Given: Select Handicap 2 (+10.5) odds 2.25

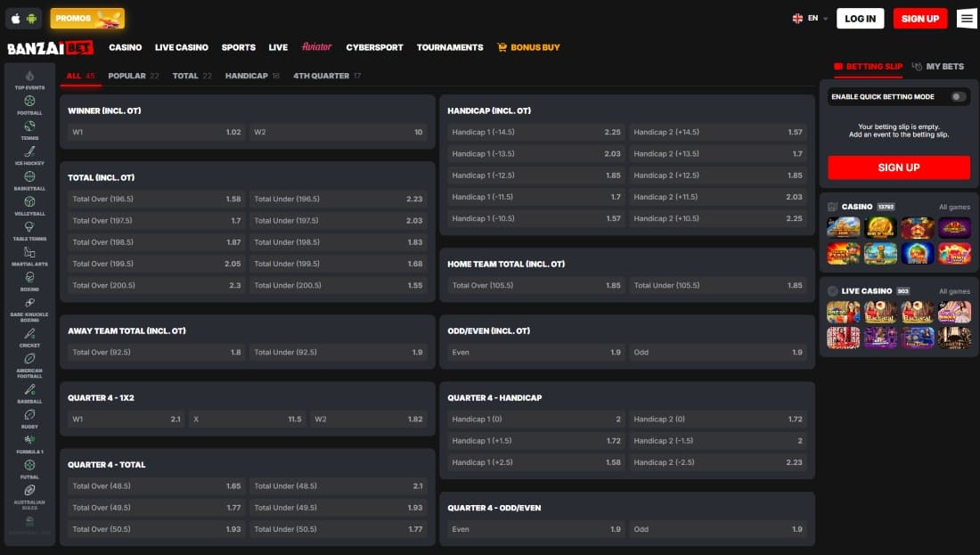Looking at the screenshot, I should 718,219.
